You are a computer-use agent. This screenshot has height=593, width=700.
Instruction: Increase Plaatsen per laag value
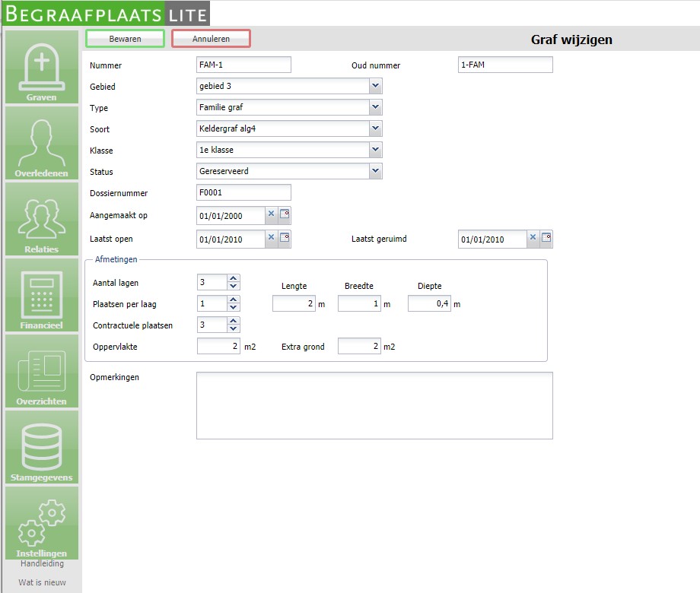(x=233, y=300)
